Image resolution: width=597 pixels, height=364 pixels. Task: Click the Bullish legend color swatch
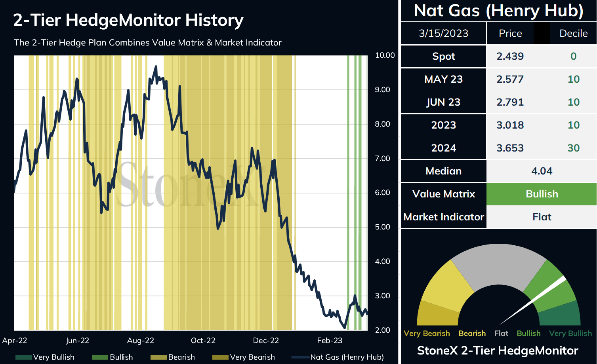100,357
